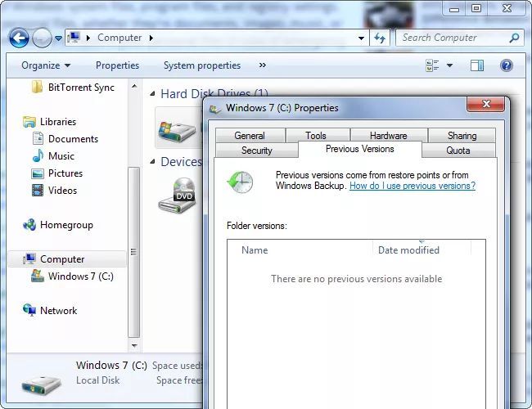Viewport: 532px width, 409px height.
Task: Click navigation pane scroll down arrow
Action: pos(134,345)
